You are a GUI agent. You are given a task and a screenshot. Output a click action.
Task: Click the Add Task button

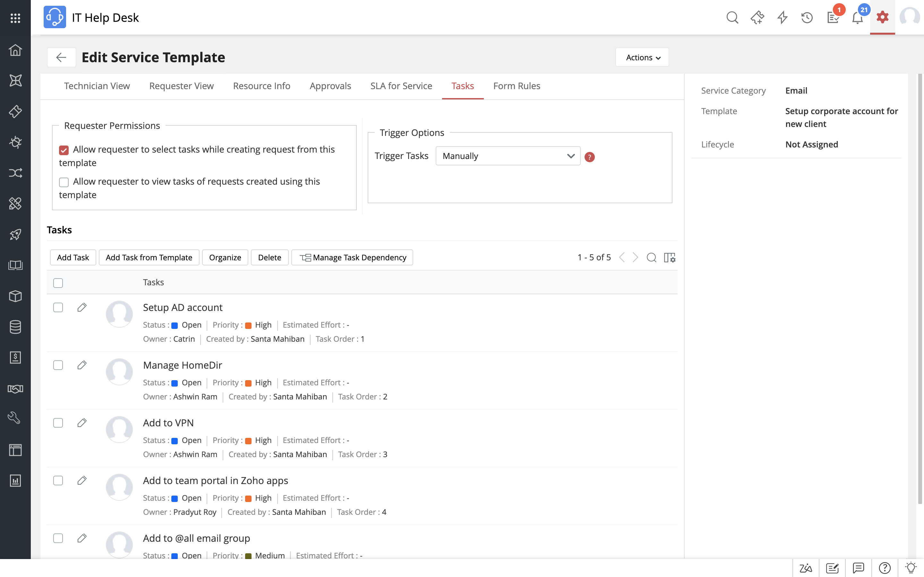(x=73, y=258)
